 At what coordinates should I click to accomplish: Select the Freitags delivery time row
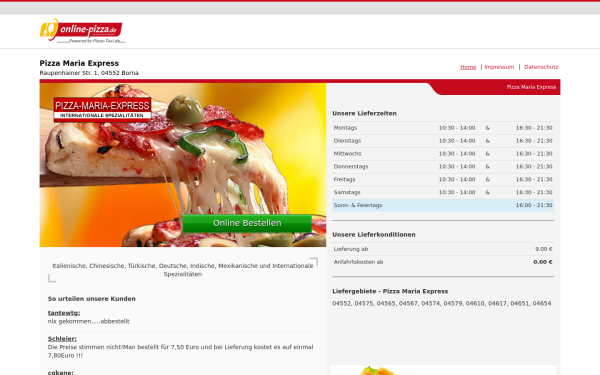pyautogui.click(x=443, y=179)
